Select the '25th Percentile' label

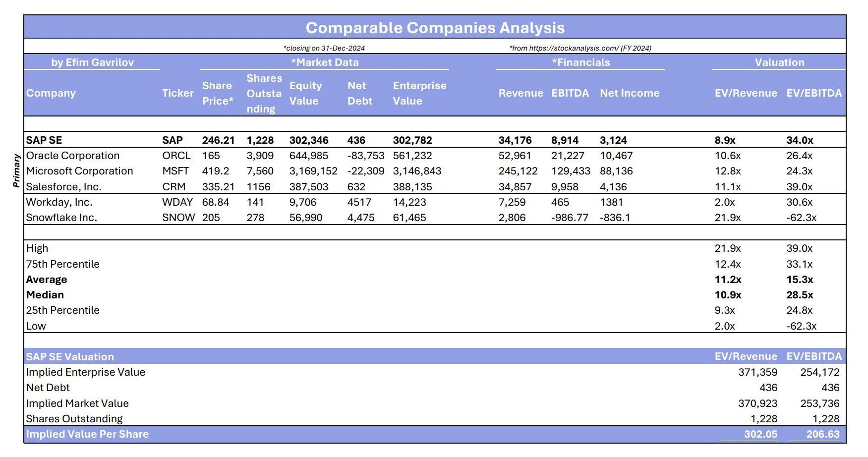(x=62, y=310)
